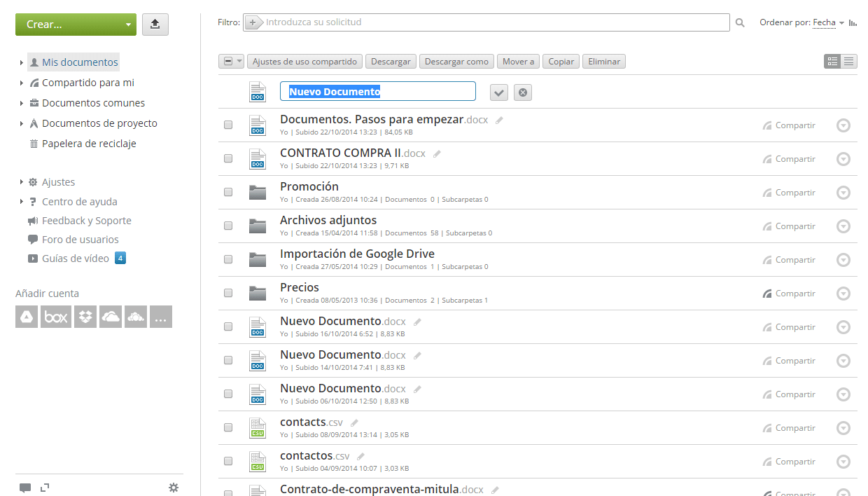Open actions menu for contacts.csv row
Viewport: 868px width, 496px height.
point(843,428)
